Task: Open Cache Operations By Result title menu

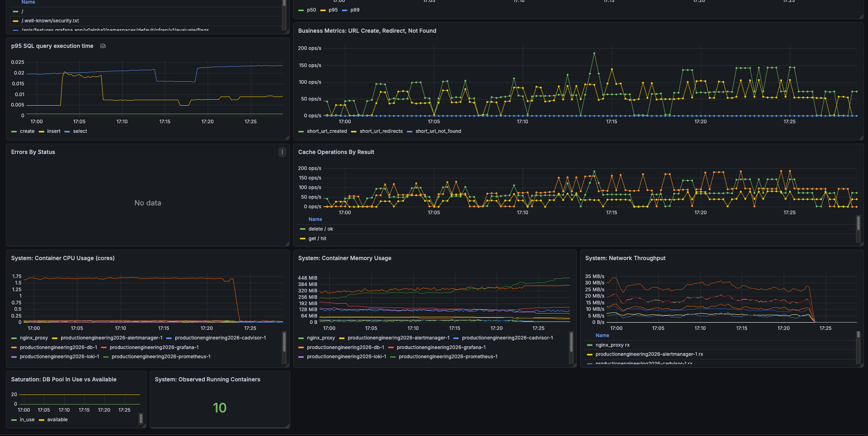Action: point(336,152)
